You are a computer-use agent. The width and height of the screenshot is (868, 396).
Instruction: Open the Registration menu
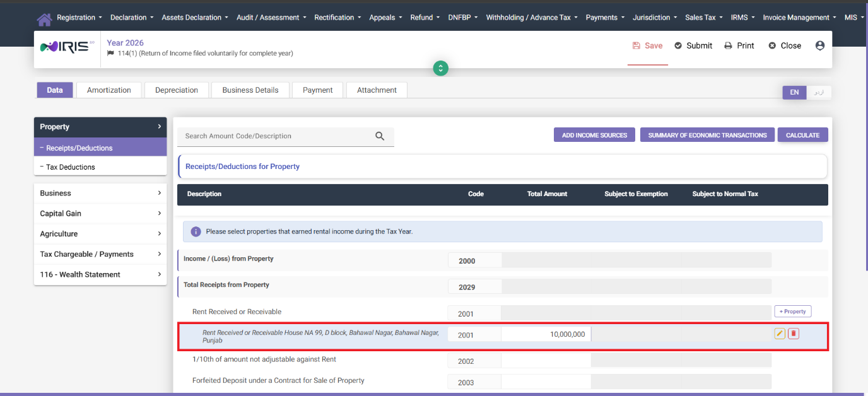pos(79,18)
